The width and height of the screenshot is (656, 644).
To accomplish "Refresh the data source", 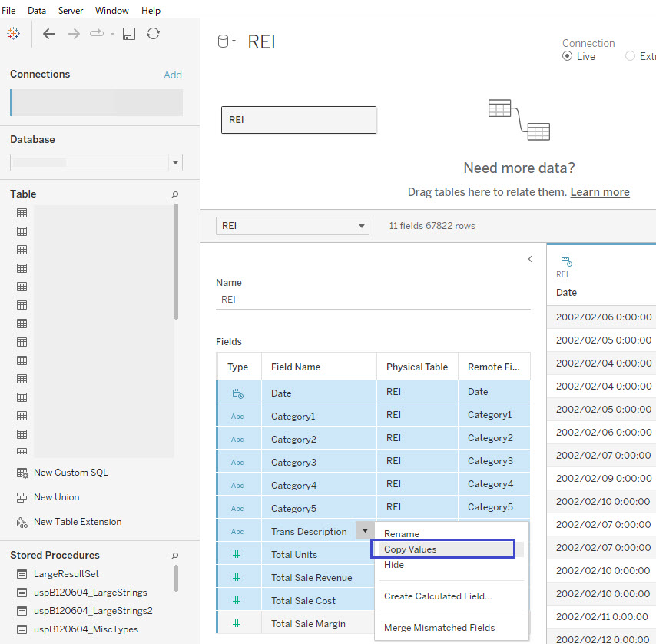I will coord(153,34).
